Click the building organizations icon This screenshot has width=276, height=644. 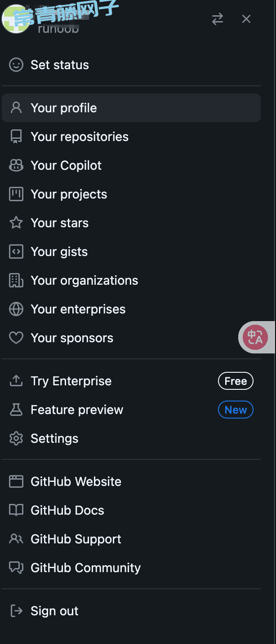(16, 280)
